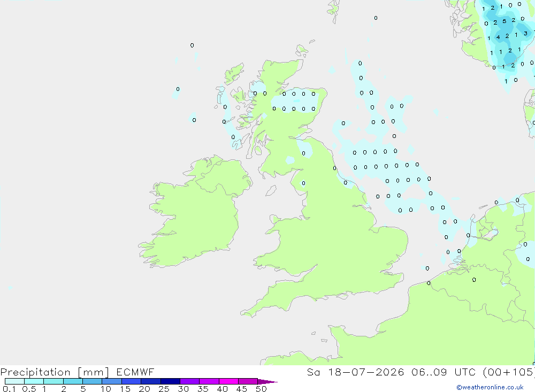The image size is (535, 392).
Task: Click the 30–35 mm legend color swatch
Action: point(190,381)
